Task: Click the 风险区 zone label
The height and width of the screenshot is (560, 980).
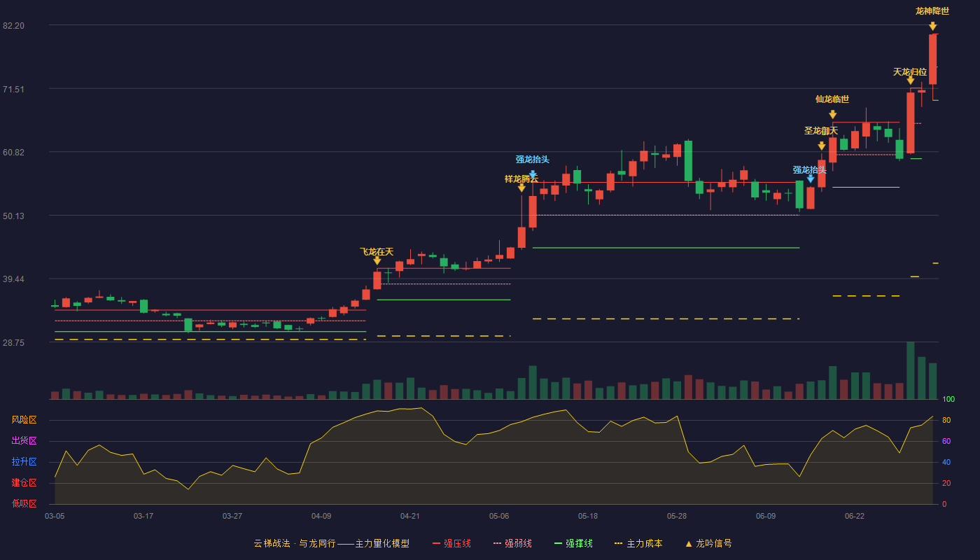Action: (x=24, y=420)
